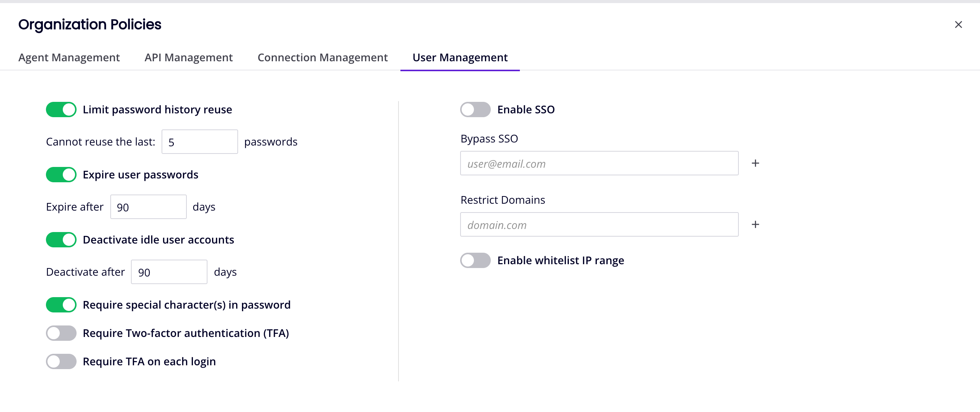Open the API Management tab

[188, 57]
